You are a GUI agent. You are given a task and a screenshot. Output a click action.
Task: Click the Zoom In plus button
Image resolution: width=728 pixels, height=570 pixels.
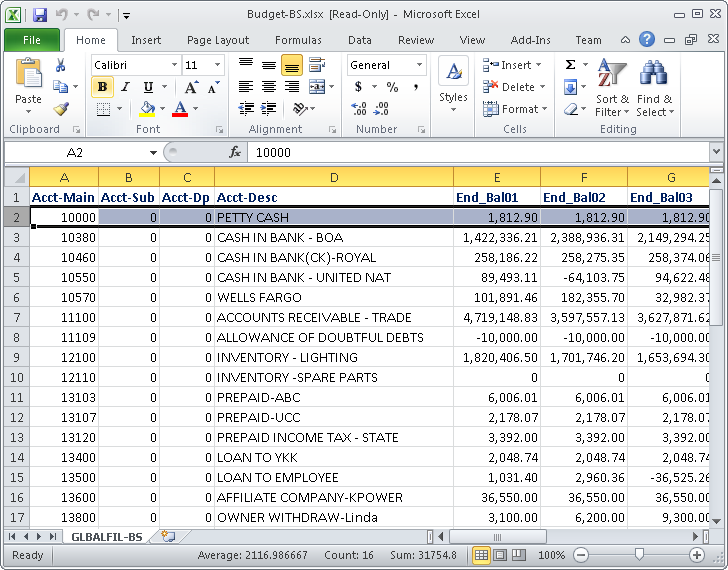696,555
